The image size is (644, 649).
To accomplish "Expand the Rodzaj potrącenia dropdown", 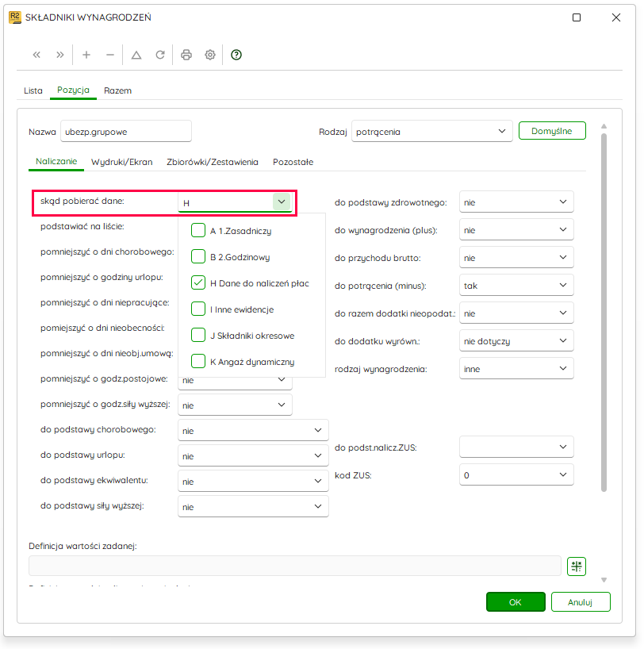I will click(431, 132).
